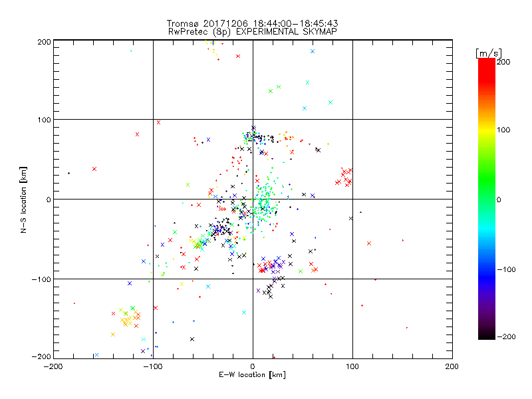
Task: Click the 'E-W location [km]' axis label
Action: pyautogui.click(x=252, y=375)
